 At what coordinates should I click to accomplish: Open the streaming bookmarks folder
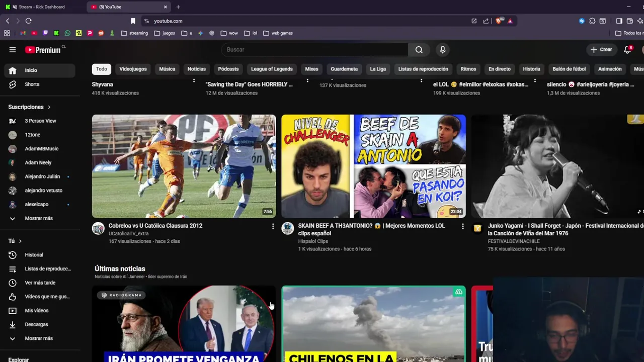tap(135, 33)
